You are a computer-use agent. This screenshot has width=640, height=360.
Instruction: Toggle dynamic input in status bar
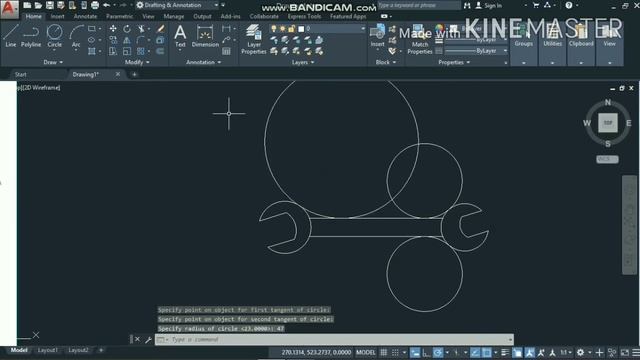tap(415, 352)
